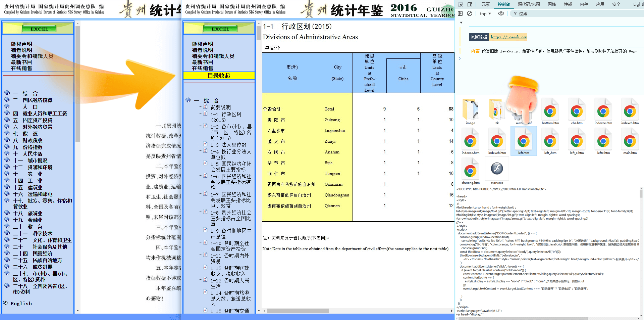Expand chapter 二十一 科学技术

(33, 233)
